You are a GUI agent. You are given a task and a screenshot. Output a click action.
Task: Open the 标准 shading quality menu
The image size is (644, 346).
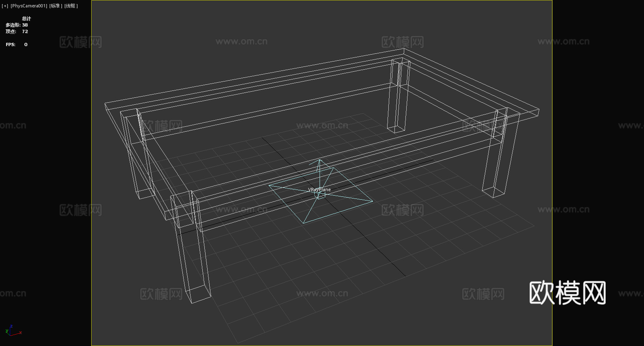coord(56,6)
